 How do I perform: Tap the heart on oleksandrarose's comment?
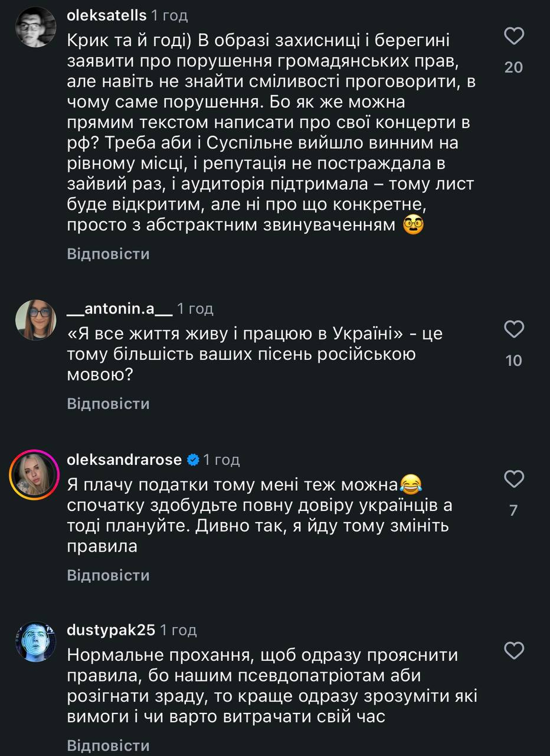515,479
